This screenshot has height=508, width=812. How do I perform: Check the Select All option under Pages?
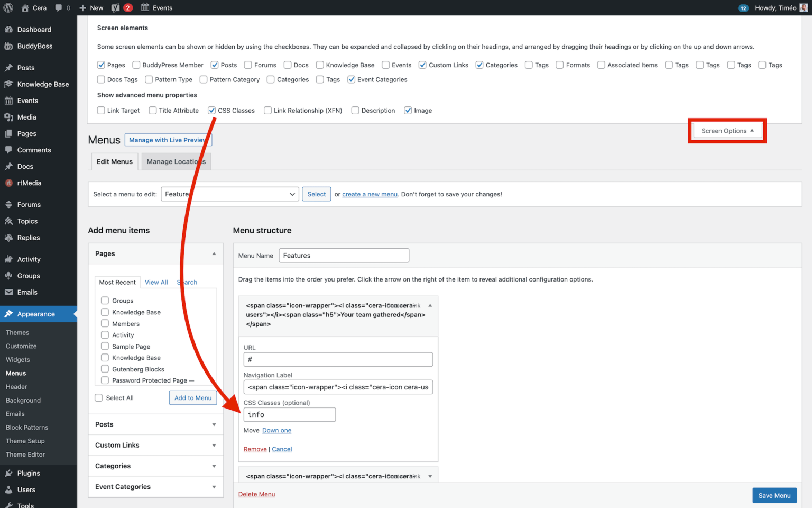point(98,397)
